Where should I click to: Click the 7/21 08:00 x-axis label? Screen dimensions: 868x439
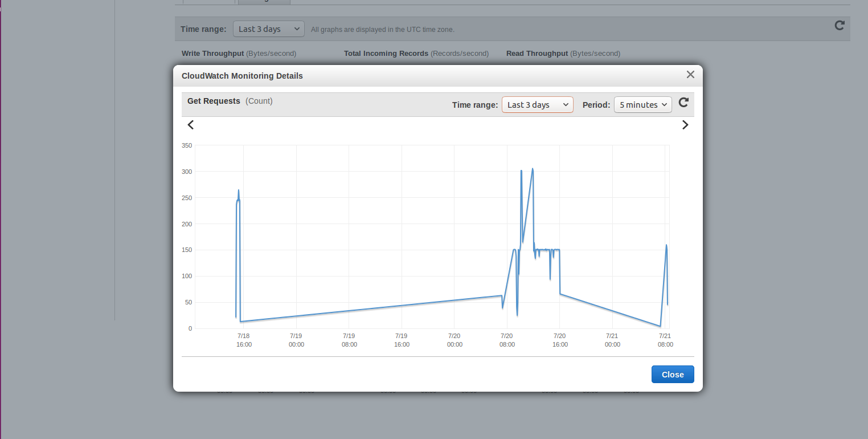click(x=665, y=340)
